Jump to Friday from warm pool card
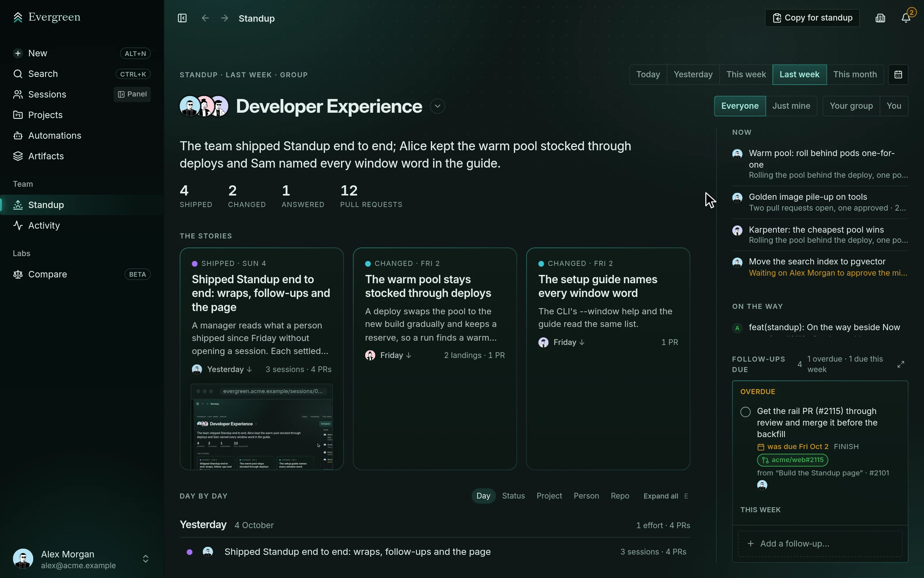This screenshot has width=924, height=578. (396, 355)
